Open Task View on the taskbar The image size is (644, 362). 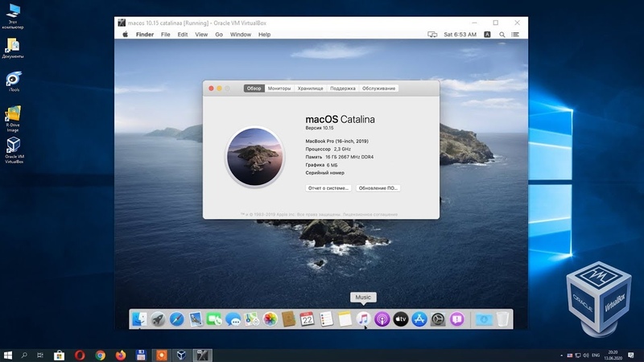[x=39, y=355]
